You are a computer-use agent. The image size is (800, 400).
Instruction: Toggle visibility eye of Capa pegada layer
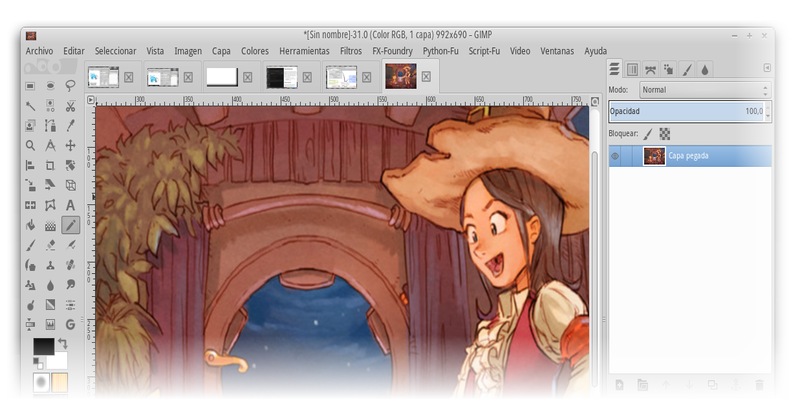click(x=615, y=156)
